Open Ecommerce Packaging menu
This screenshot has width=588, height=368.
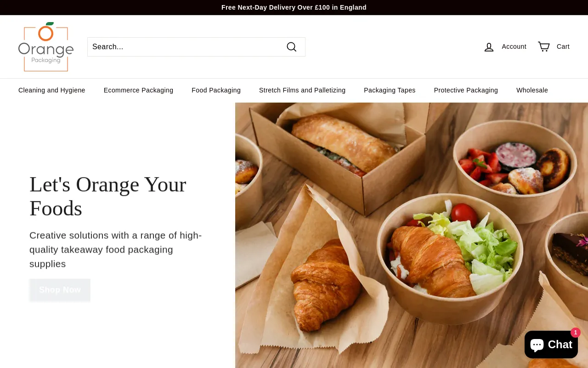[x=138, y=90]
